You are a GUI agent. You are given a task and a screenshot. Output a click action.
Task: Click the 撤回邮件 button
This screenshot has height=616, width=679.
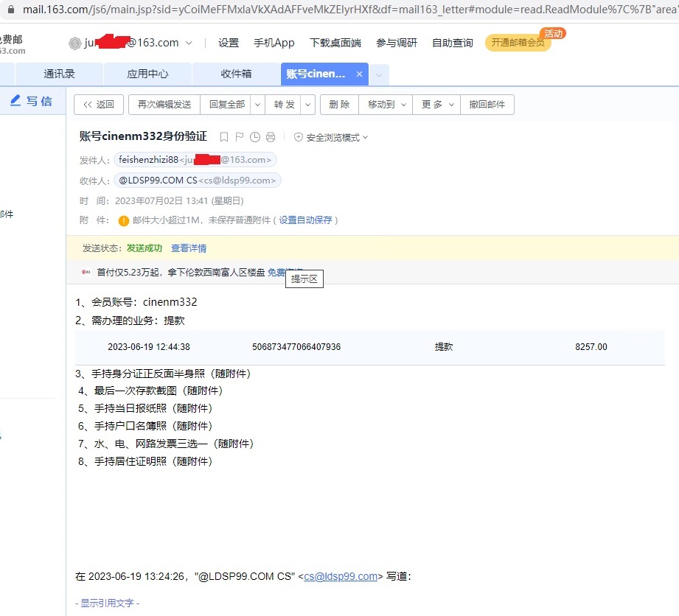point(487,105)
